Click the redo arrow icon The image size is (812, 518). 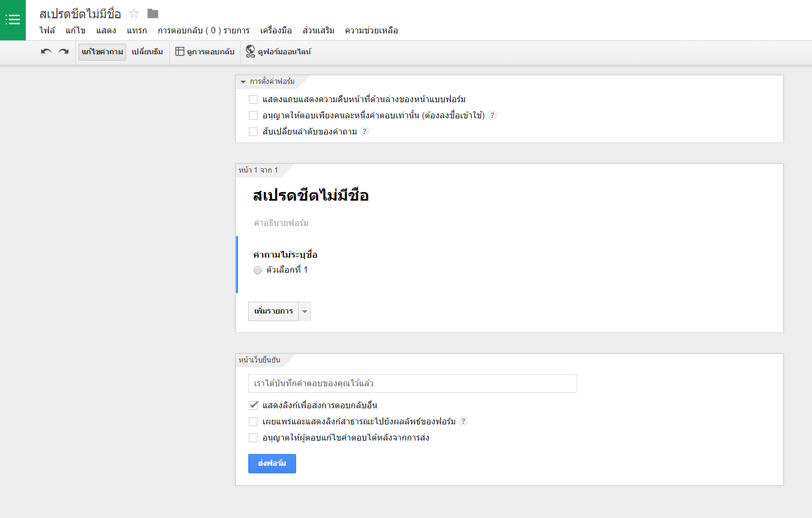coord(63,52)
